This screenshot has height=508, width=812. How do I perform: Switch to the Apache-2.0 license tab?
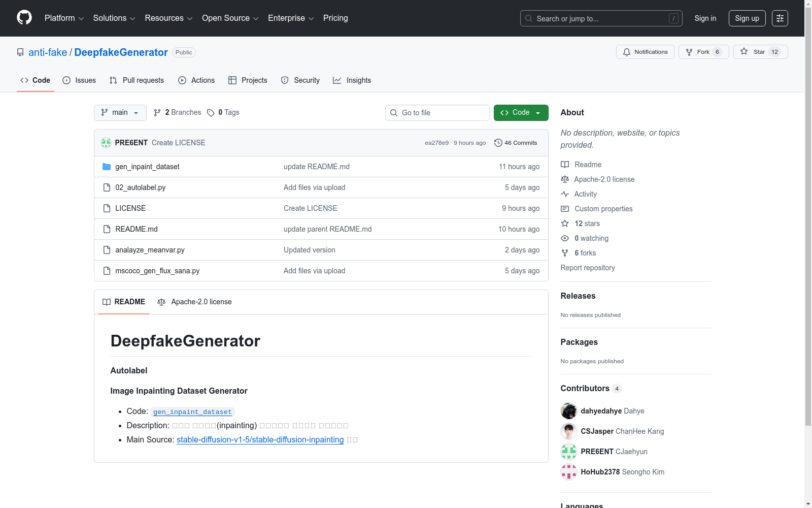194,302
